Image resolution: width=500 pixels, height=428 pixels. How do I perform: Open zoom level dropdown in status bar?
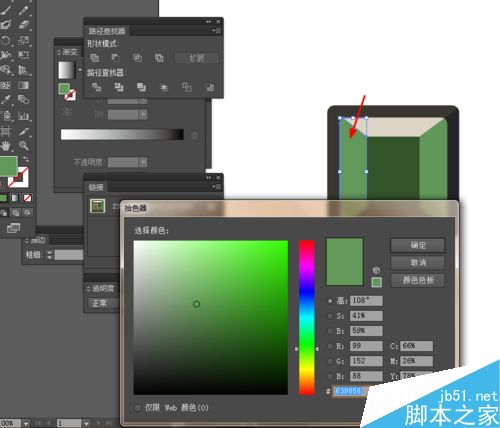[x=26, y=423]
